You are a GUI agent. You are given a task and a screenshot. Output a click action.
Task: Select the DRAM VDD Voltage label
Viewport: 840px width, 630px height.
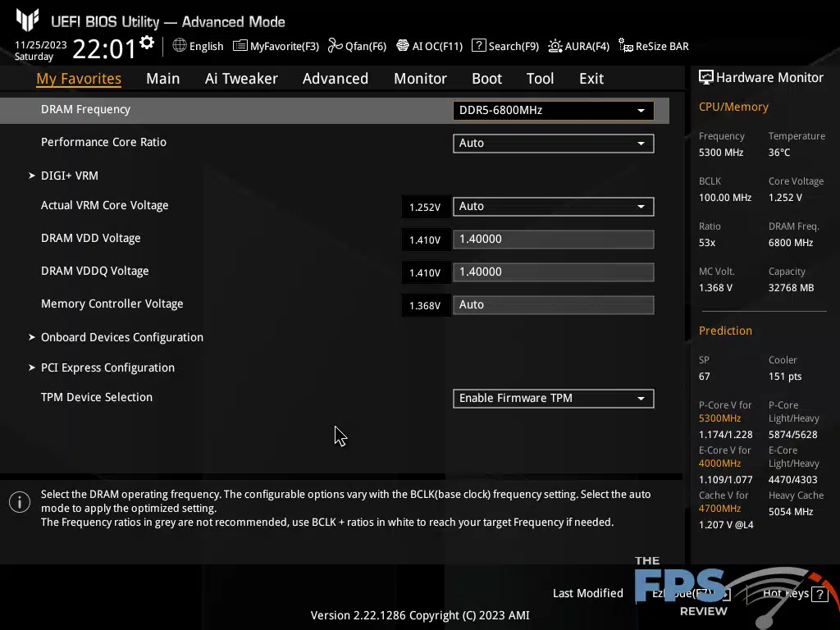tap(90, 238)
